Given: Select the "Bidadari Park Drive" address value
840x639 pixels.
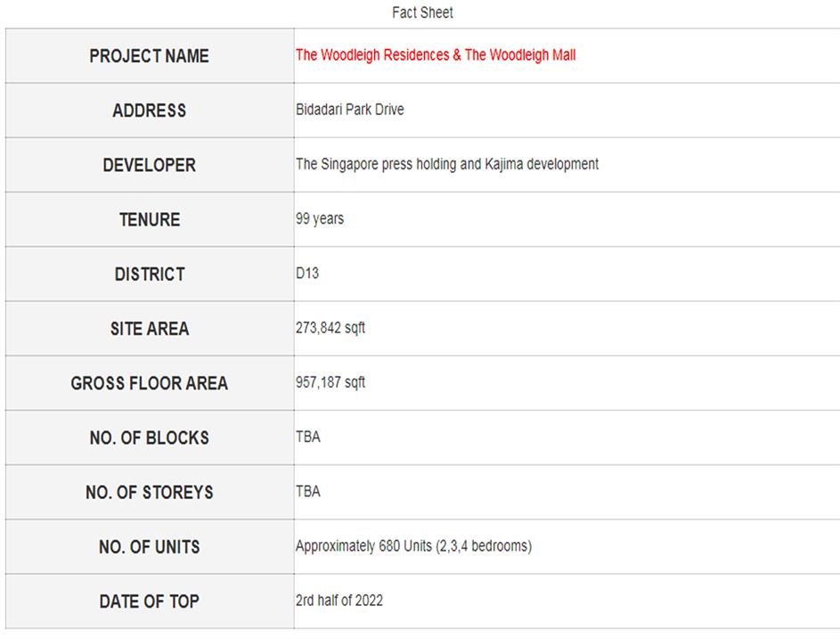Looking at the screenshot, I should point(349,110).
